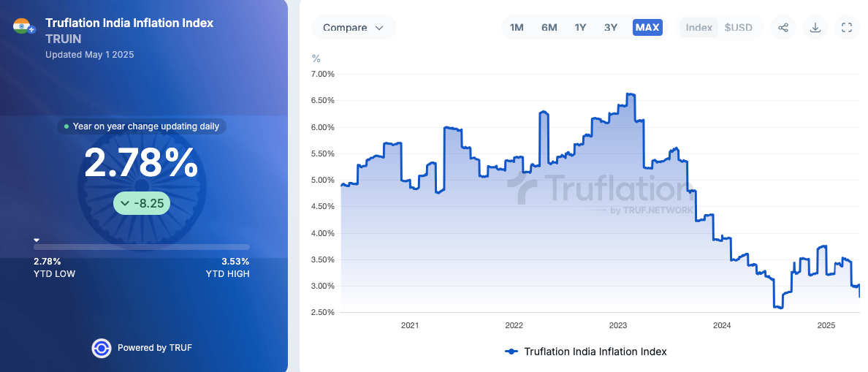The width and height of the screenshot is (868, 372).
Task: Click the YTD low triangle marker
Action: pos(37,240)
